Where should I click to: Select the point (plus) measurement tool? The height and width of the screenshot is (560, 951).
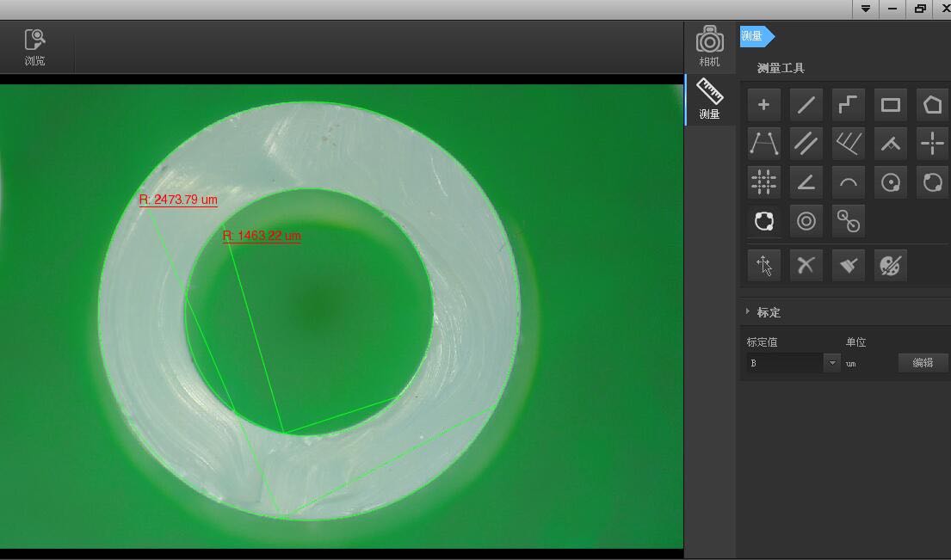[x=763, y=105]
